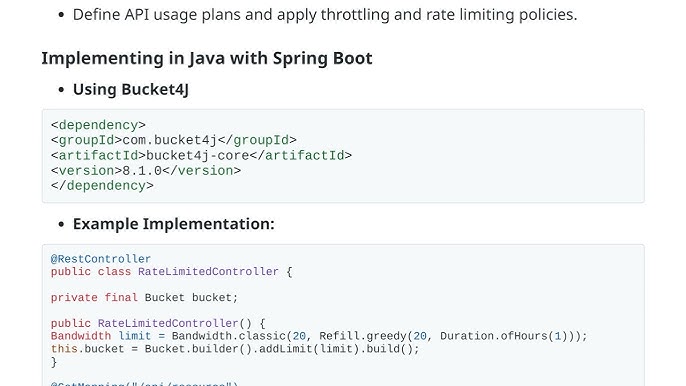Click the 'private final Bucket bucket' line
686x386 pixels.
(144, 297)
